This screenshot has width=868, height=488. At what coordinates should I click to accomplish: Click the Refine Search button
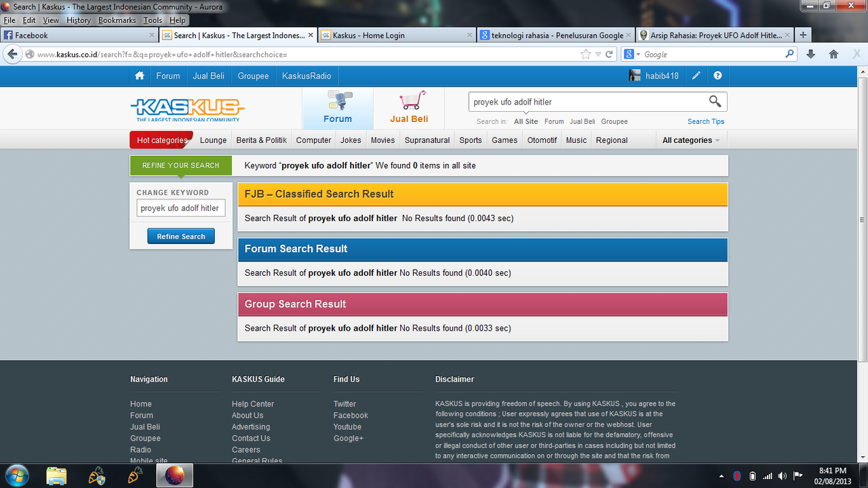pyautogui.click(x=181, y=237)
